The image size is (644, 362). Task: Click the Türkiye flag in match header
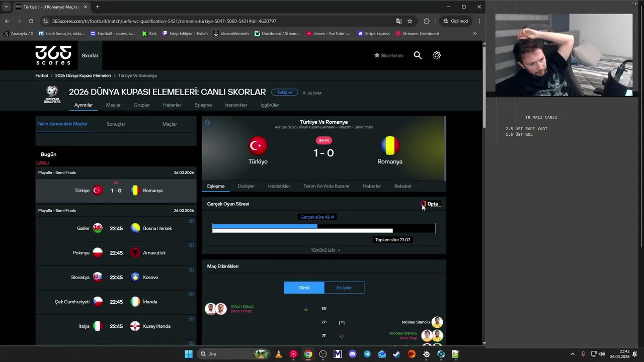tap(258, 146)
